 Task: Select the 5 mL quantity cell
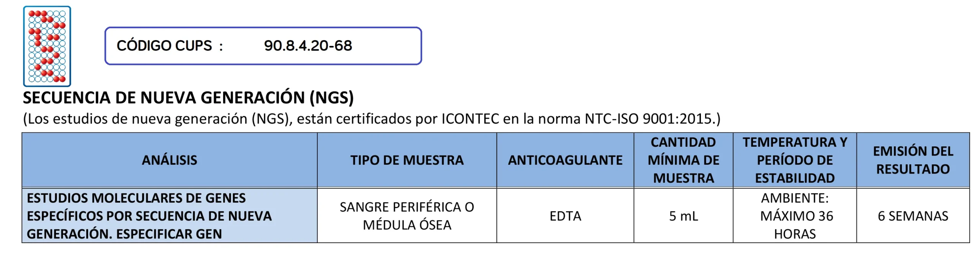coord(683,216)
